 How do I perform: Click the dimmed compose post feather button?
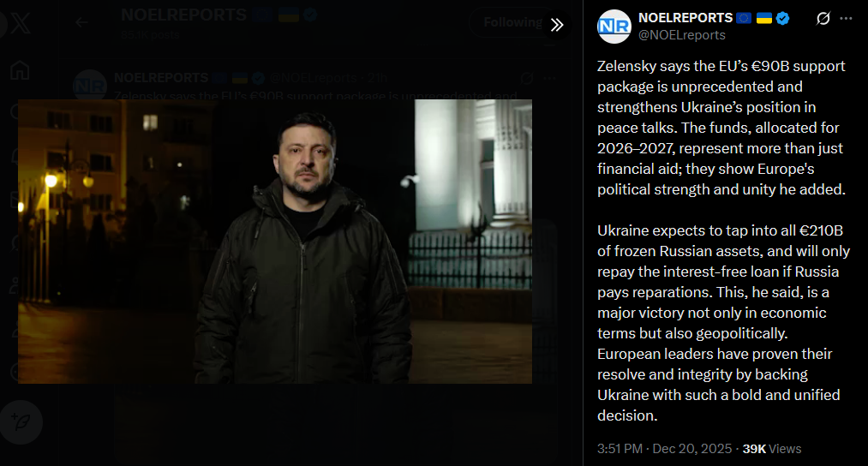[21, 422]
